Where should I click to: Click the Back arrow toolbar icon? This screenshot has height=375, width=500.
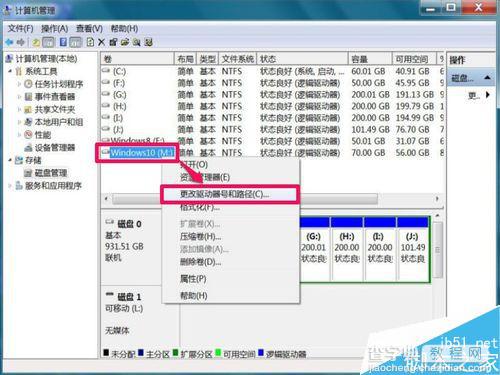(9, 42)
